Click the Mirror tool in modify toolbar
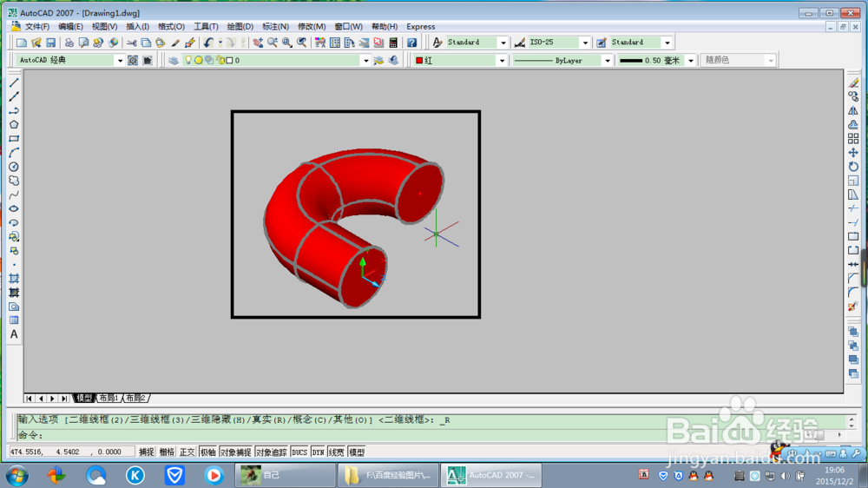Viewport: 868px width, 488px height. (853, 110)
